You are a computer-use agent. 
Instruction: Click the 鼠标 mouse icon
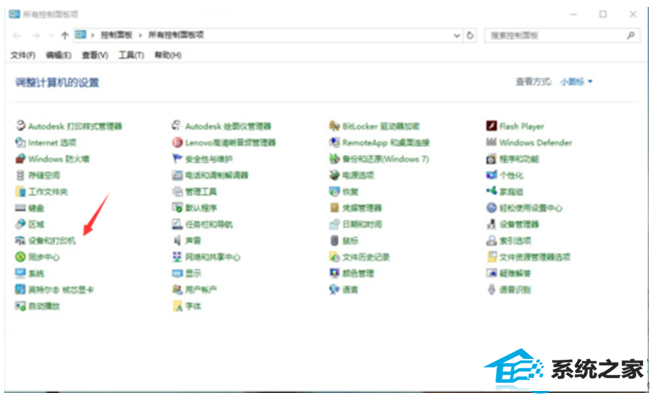pos(334,240)
